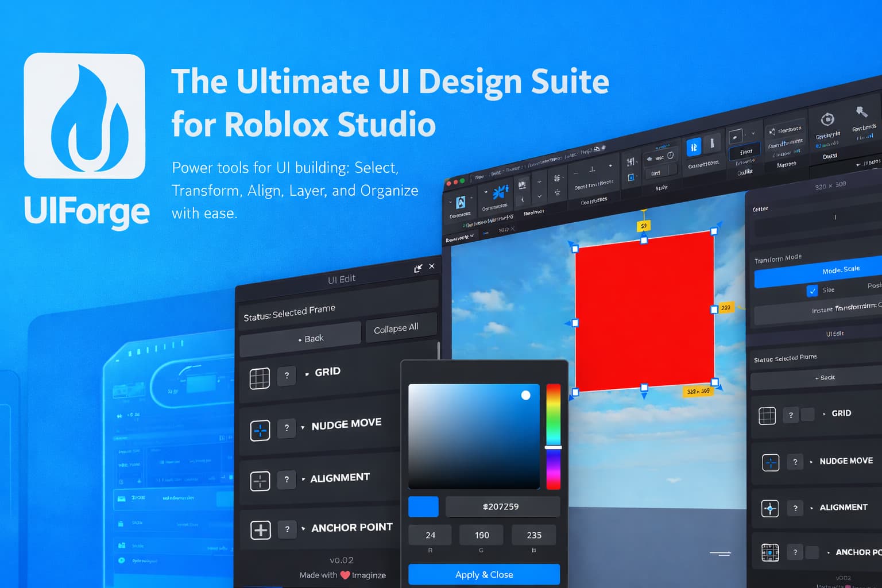Click the Alignment tool icon
This screenshot has width=882, height=588.
[260, 481]
